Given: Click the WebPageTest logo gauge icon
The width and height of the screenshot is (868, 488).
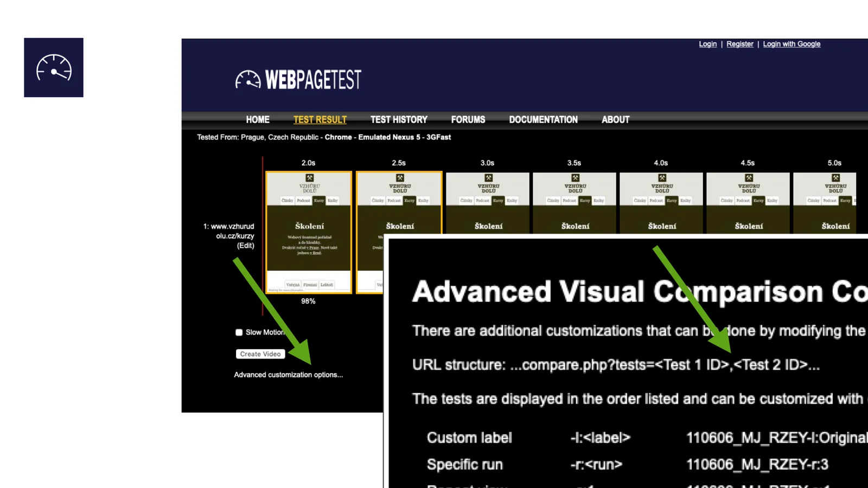Looking at the screenshot, I should tap(248, 80).
